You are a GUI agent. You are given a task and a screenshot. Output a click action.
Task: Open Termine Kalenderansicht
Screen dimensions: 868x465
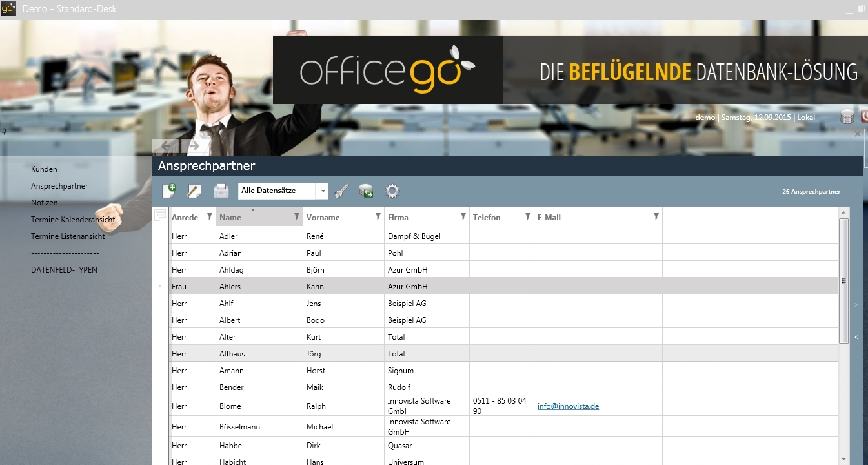[x=73, y=220]
